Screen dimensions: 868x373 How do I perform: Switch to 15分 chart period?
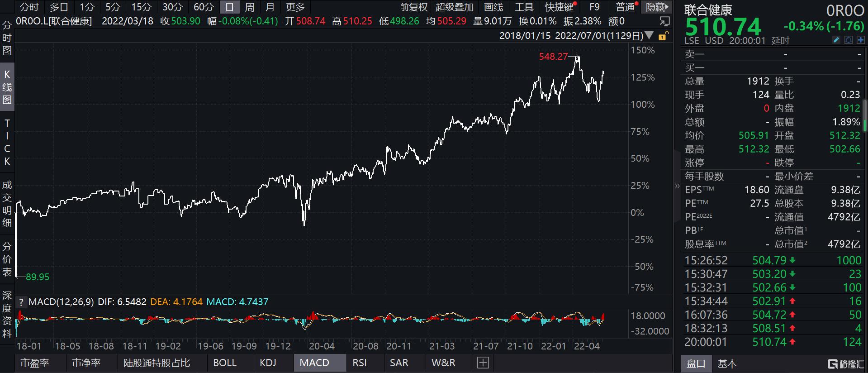(141, 7)
